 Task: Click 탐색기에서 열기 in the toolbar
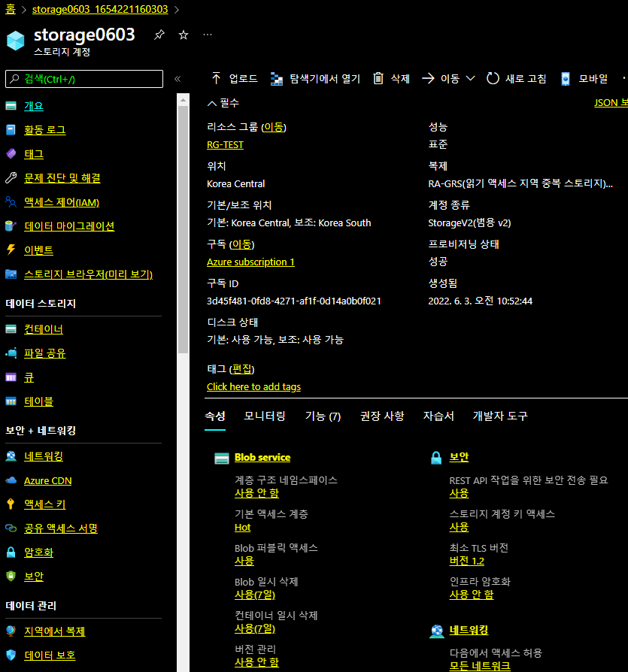click(315, 79)
